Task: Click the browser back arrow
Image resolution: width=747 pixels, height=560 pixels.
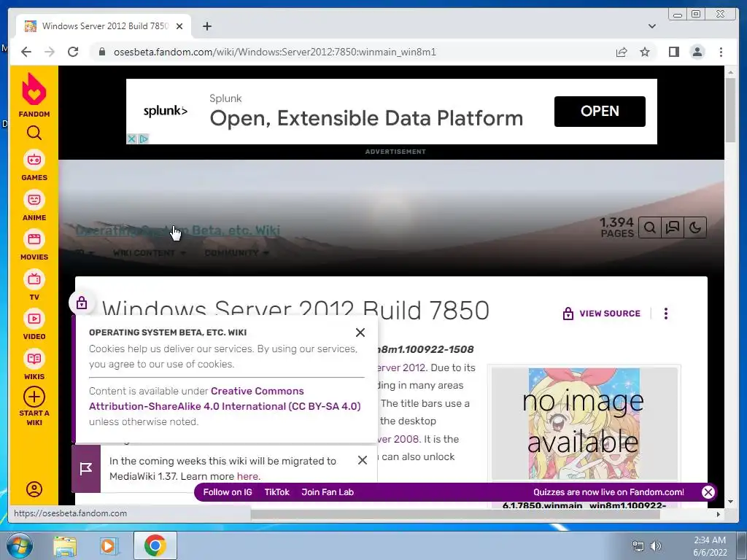Action: pyautogui.click(x=26, y=52)
